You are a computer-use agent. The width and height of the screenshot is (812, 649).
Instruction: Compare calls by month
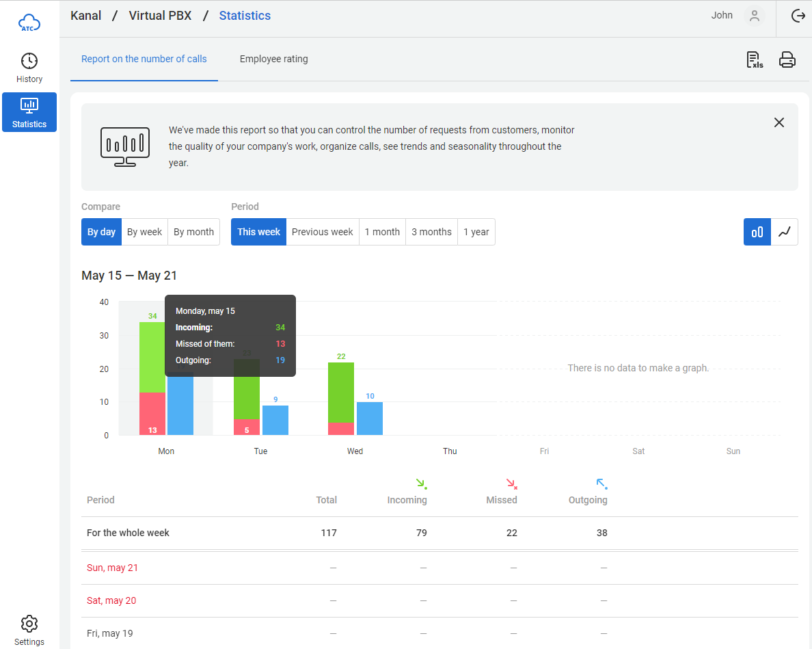coord(193,232)
